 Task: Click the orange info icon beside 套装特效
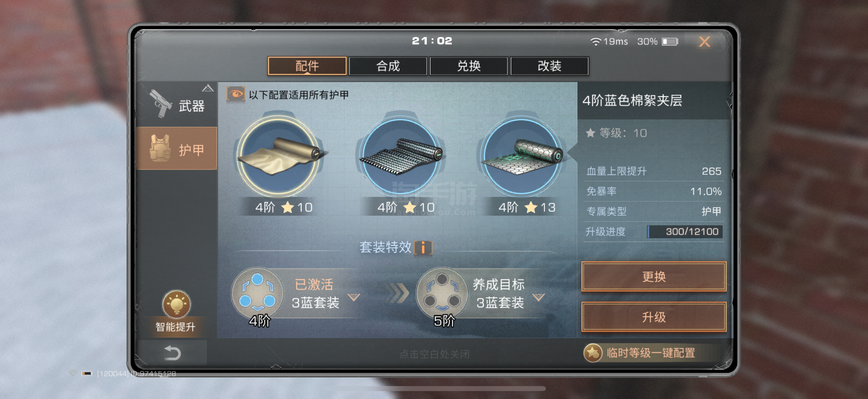423,248
